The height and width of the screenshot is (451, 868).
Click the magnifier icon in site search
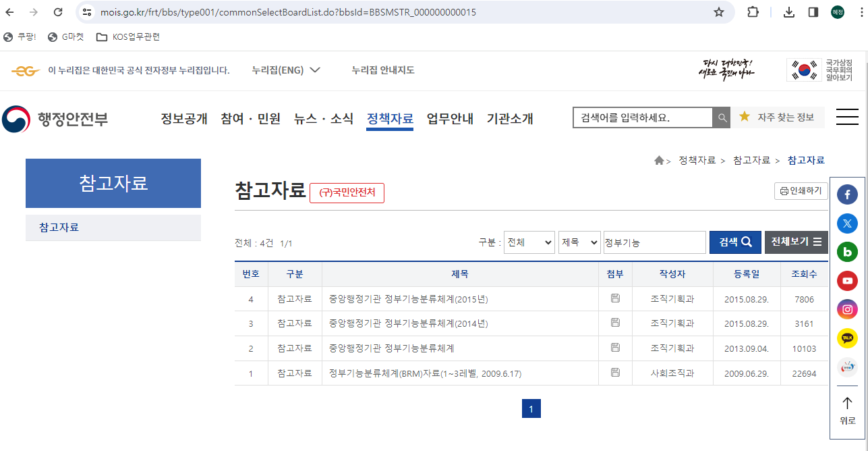(x=722, y=117)
